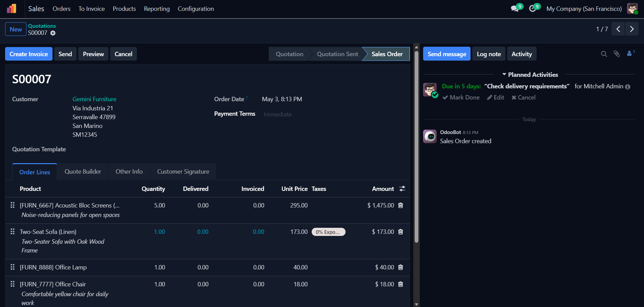644x307 pixels.
Task: Click unit price 173.00
Action: (x=299, y=232)
